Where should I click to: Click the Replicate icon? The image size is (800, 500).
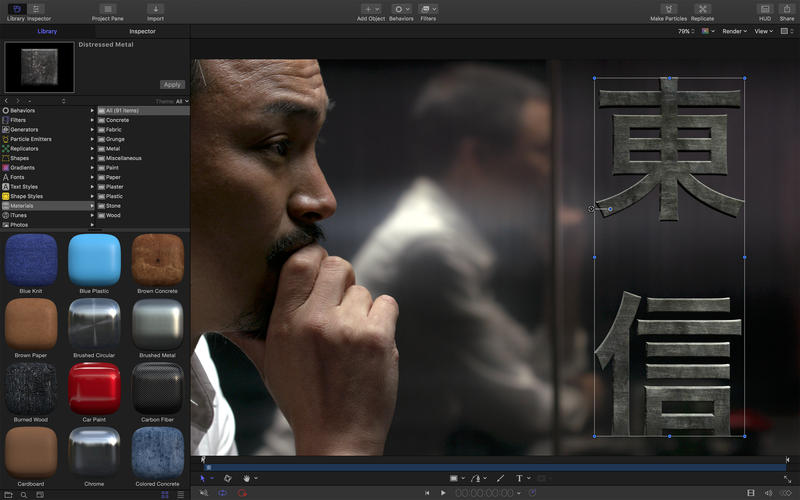[x=702, y=9]
